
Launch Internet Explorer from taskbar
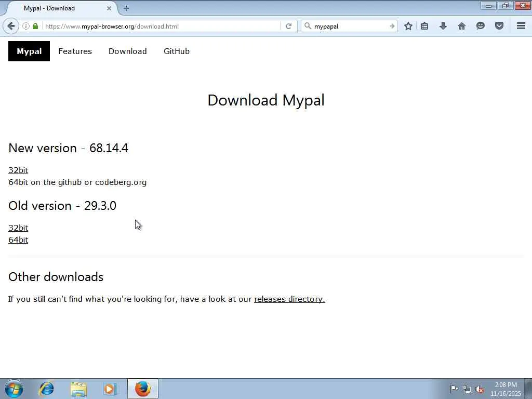tap(46, 389)
